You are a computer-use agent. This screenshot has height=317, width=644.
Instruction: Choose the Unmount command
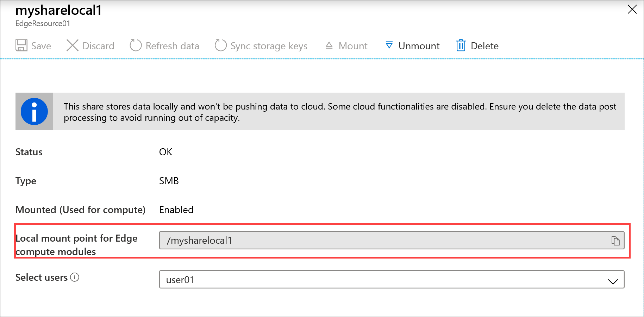point(412,45)
